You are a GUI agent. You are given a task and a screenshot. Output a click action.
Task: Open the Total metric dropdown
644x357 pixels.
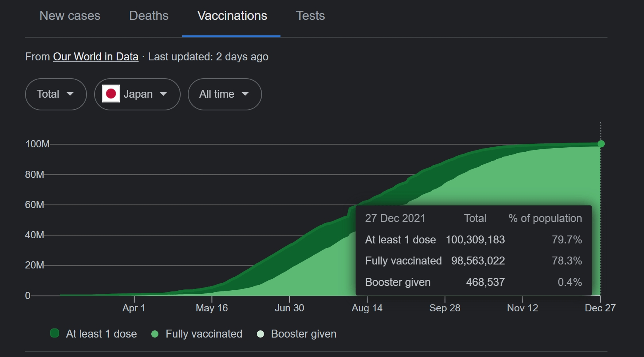tap(56, 94)
